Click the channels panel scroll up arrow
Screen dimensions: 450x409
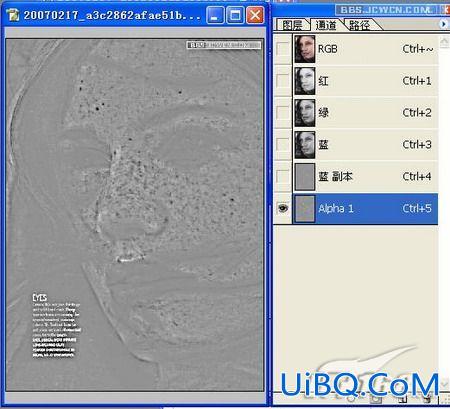(444, 43)
